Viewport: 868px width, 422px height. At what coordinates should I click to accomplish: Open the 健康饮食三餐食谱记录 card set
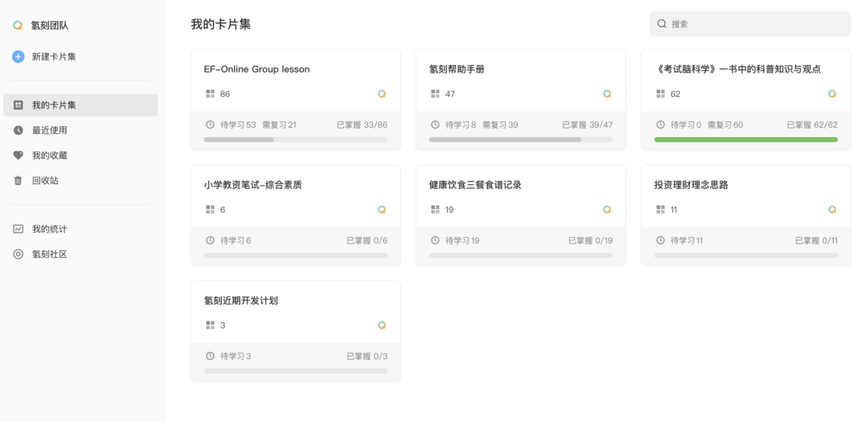click(521, 215)
